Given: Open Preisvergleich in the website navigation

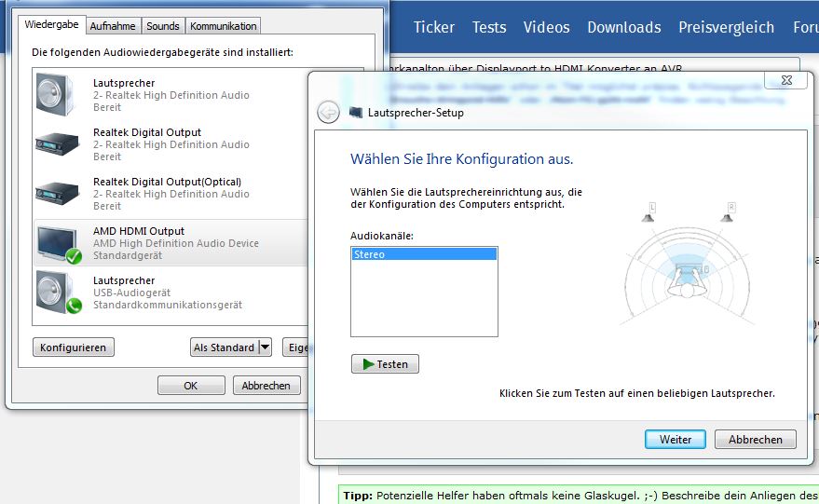Looking at the screenshot, I should coord(726,27).
